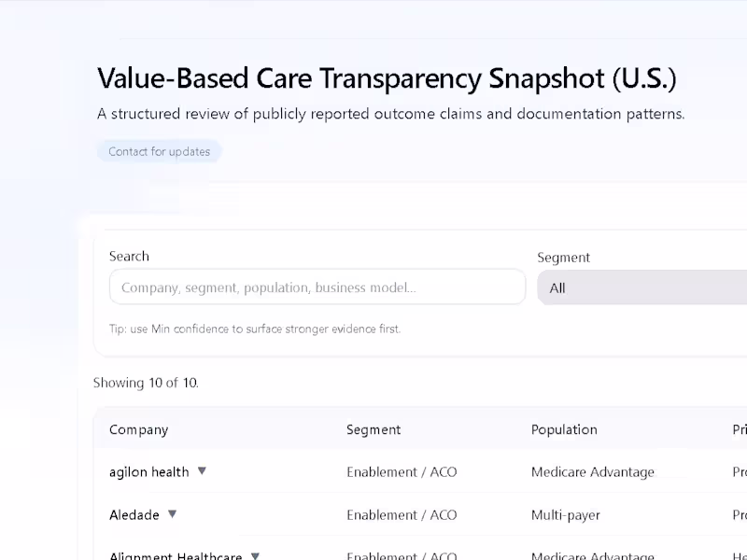Screen dimensions: 747x560
Task: Click the Segment column header in table
Action: [373, 429]
